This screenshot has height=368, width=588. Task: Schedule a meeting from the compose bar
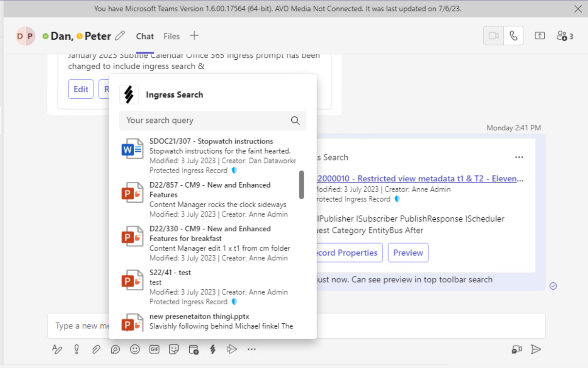point(193,349)
